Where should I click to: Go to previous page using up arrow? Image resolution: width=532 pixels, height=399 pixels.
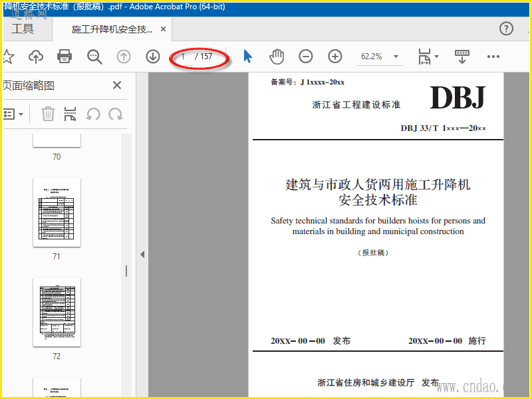click(124, 57)
